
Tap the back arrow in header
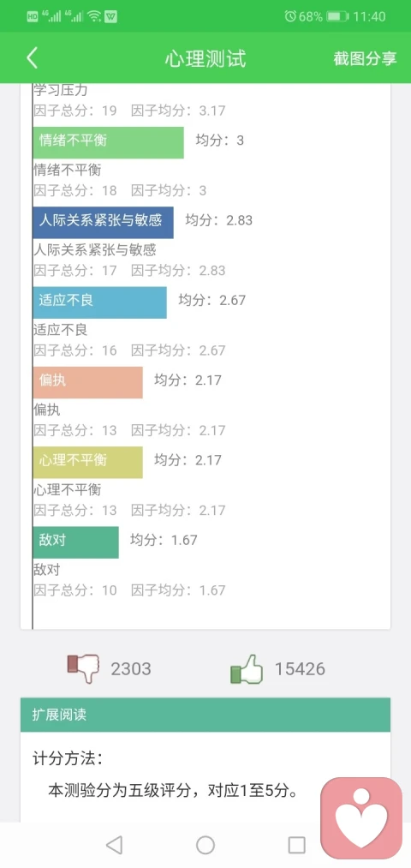coord(32,58)
